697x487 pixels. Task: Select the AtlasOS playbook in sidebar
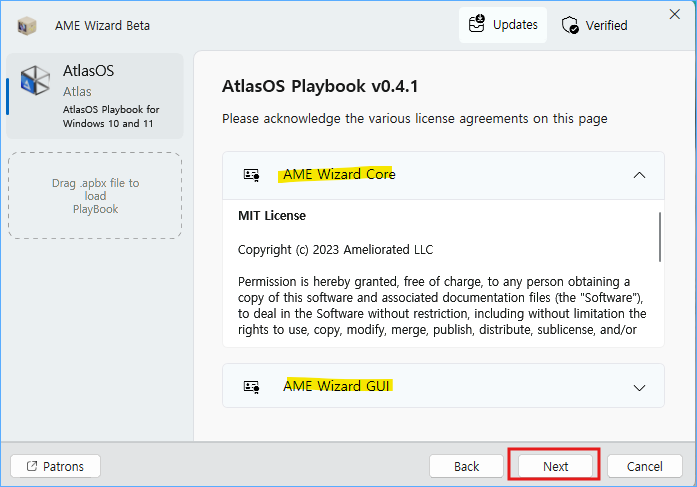pyautogui.click(x=95, y=96)
